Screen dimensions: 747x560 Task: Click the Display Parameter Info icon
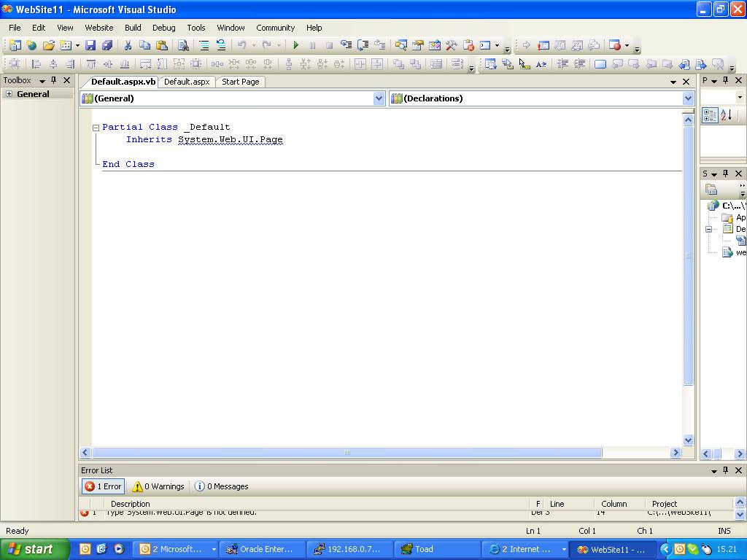pyautogui.click(x=508, y=64)
